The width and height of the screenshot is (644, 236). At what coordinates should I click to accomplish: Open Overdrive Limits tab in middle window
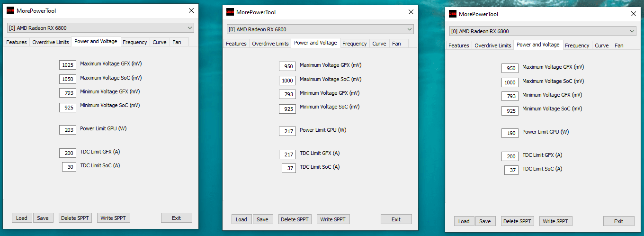tap(270, 44)
